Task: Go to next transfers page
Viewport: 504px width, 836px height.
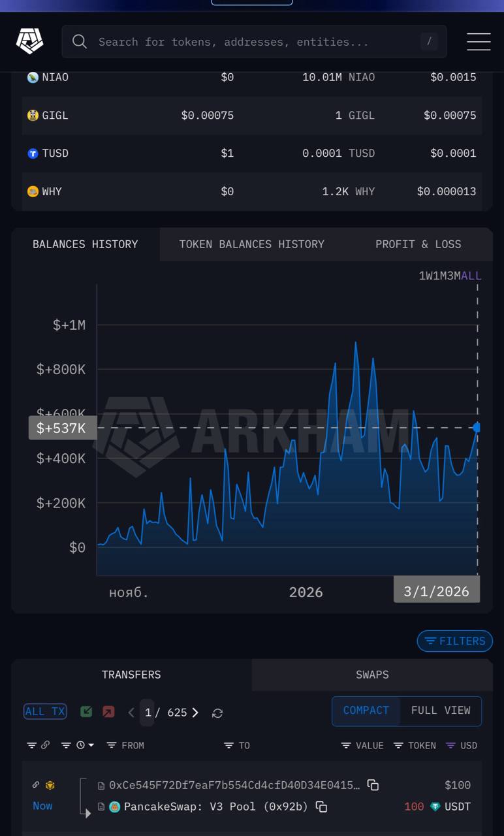Action: pyautogui.click(x=195, y=713)
